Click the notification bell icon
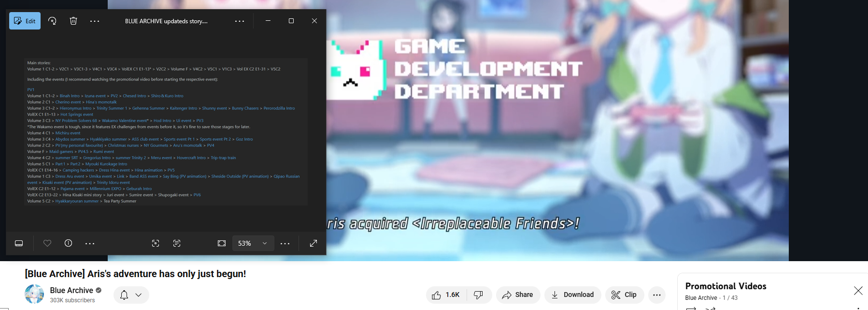This screenshot has width=868, height=310. coord(124,295)
